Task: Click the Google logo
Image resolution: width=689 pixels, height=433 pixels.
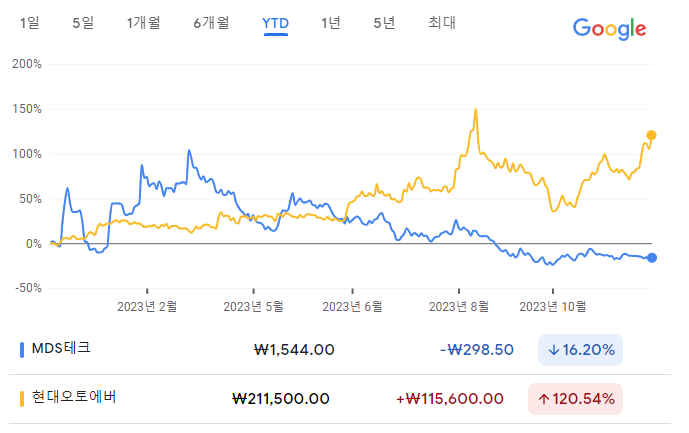Action: click(x=609, y=29)
